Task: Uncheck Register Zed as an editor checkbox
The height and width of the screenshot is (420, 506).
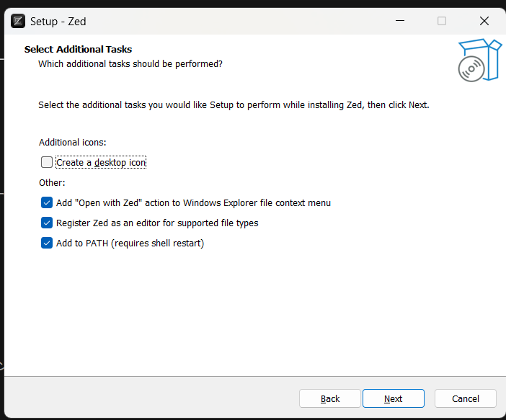Action: coord(47,223)
